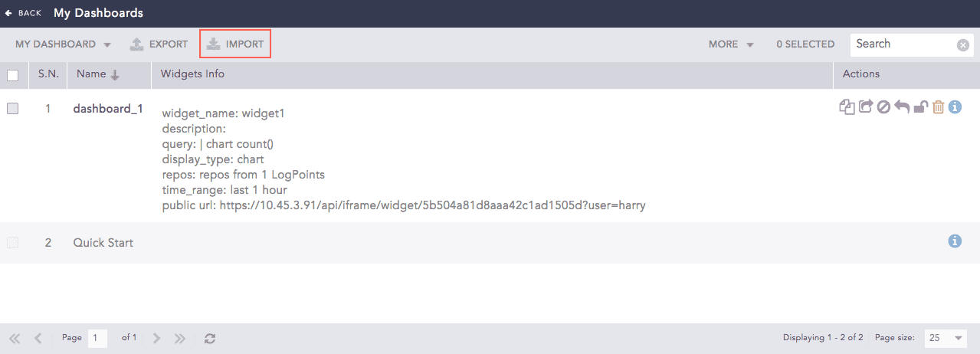The image size is (980, 354).
Task: Open the MY DASHBOARD dropdown
Action: (63, 44)
